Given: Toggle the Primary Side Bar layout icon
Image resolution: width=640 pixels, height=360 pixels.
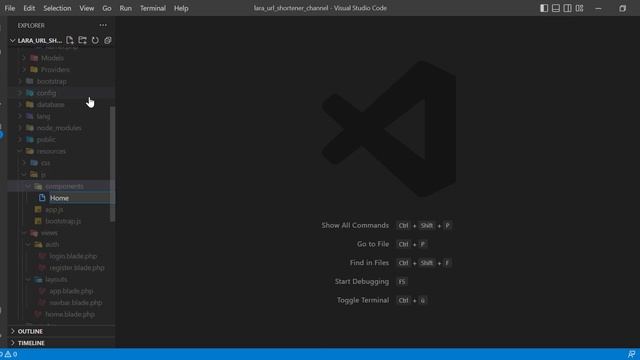Looking at the screenshot, I should coord(544,8).
